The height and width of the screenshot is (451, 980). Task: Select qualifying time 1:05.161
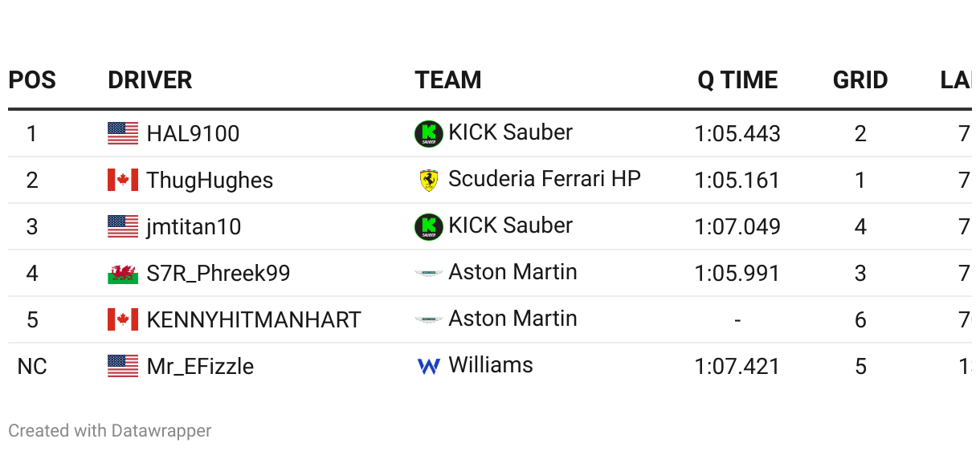point(737,181)
